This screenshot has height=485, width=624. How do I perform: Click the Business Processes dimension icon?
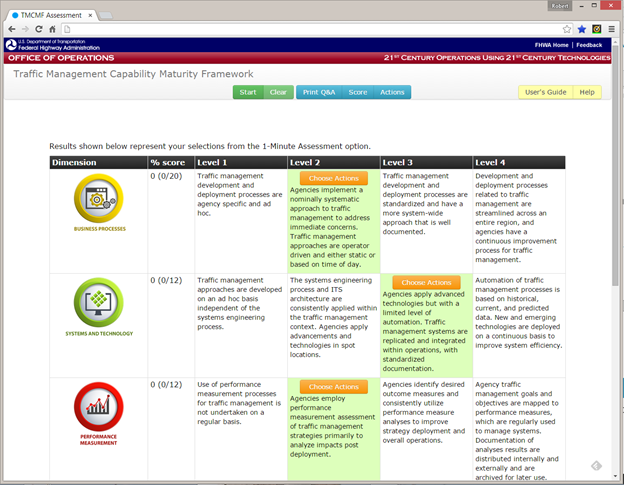click(98, 200)
